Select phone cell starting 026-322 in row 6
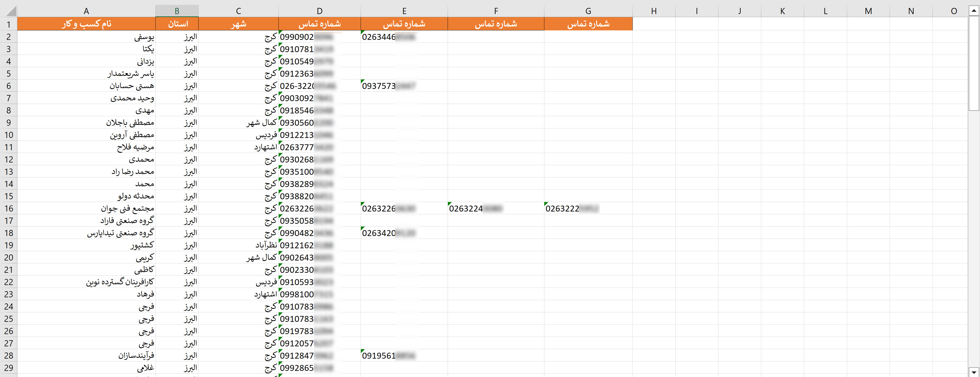The height and width of the screenshot is (377, 980). tap(320, 86)
